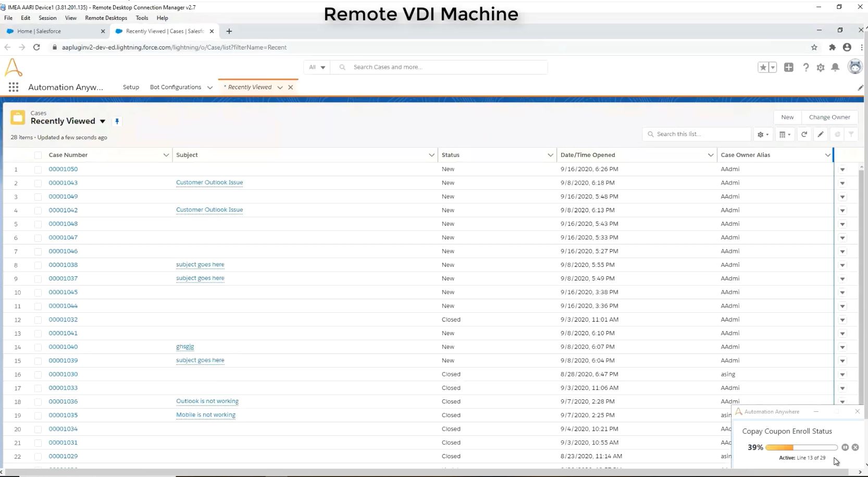Tick the checkbox for case 00001038
Image resolution: width=868 pixels, height=477 pixels.
[x=38, y=265]
